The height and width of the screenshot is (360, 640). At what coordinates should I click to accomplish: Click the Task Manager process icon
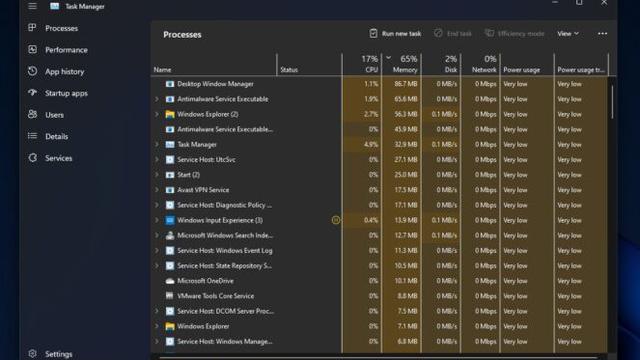pos(170,144)
